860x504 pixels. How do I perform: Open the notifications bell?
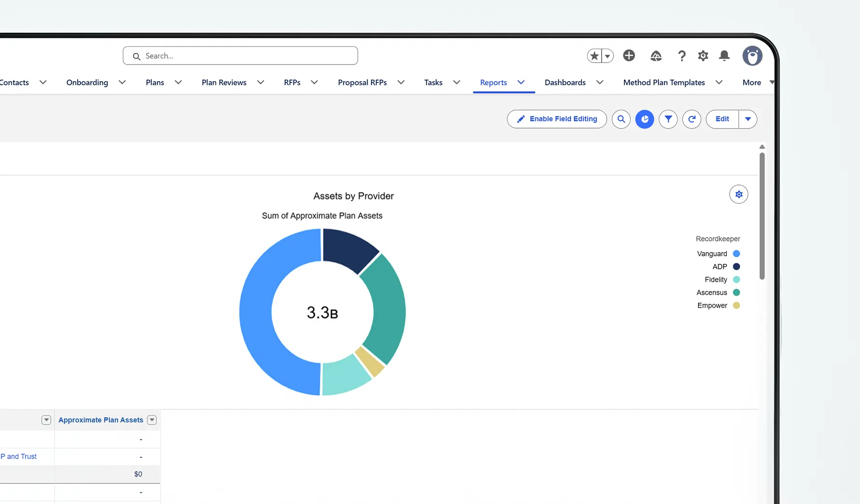(x=724, y=56)
